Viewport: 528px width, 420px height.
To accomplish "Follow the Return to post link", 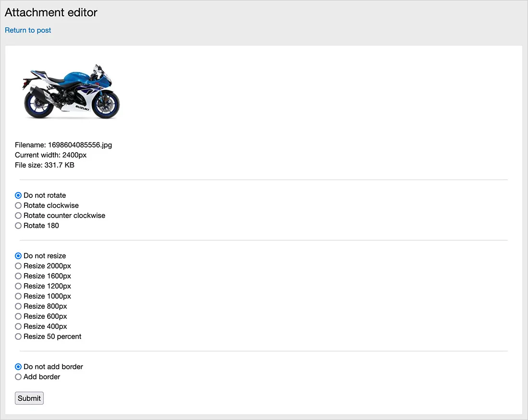I will tap(28, 30).
